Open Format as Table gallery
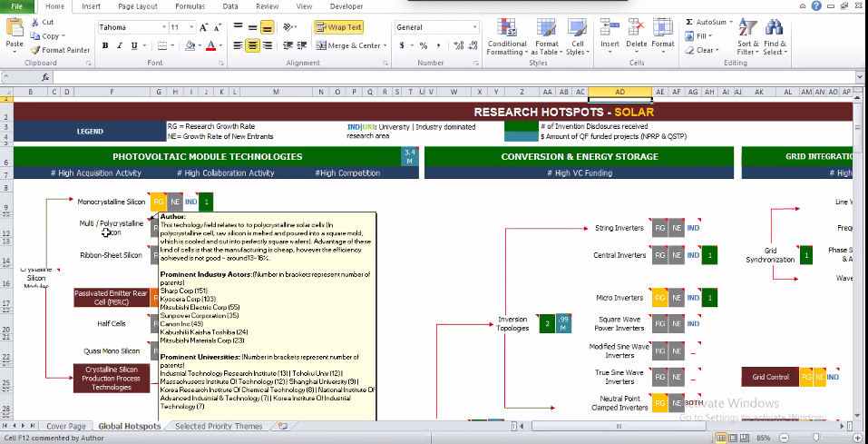 coord(546,36)
